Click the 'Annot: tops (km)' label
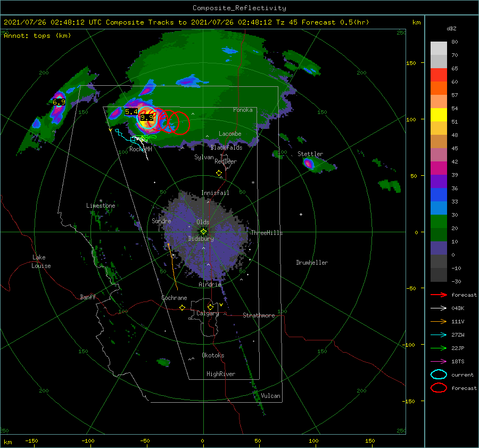 [x=37, y=36]
